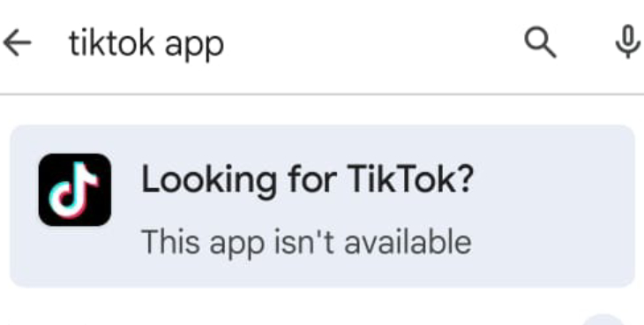Activate the microphone voice search icon
Screen dimensions: 644x325
point(627,42)
